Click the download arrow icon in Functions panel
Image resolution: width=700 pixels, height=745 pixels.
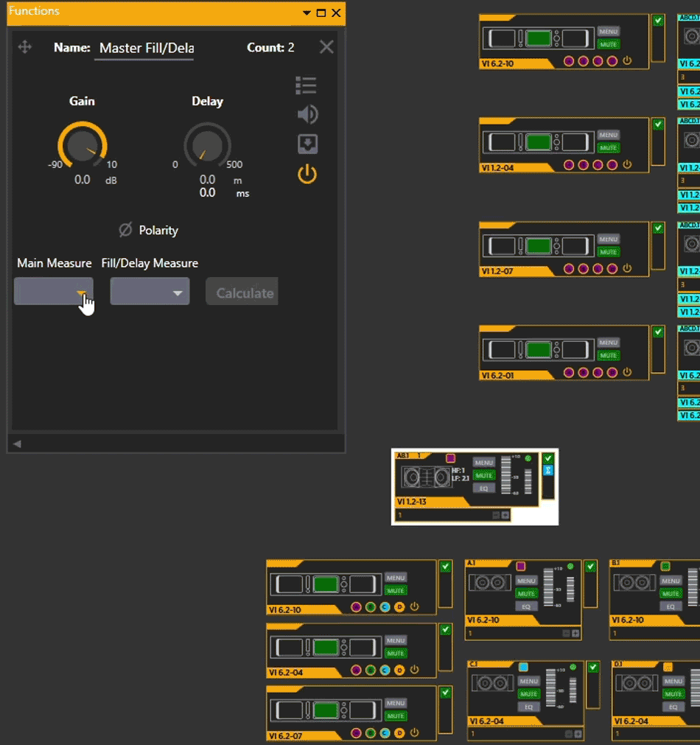click(307, 144)
